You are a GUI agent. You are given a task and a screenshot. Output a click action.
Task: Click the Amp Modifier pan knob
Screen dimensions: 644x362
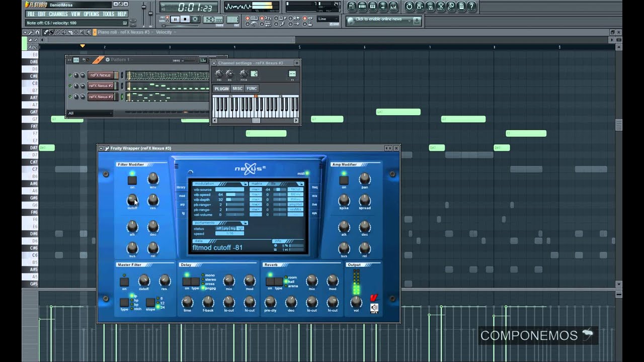[365, 178]
